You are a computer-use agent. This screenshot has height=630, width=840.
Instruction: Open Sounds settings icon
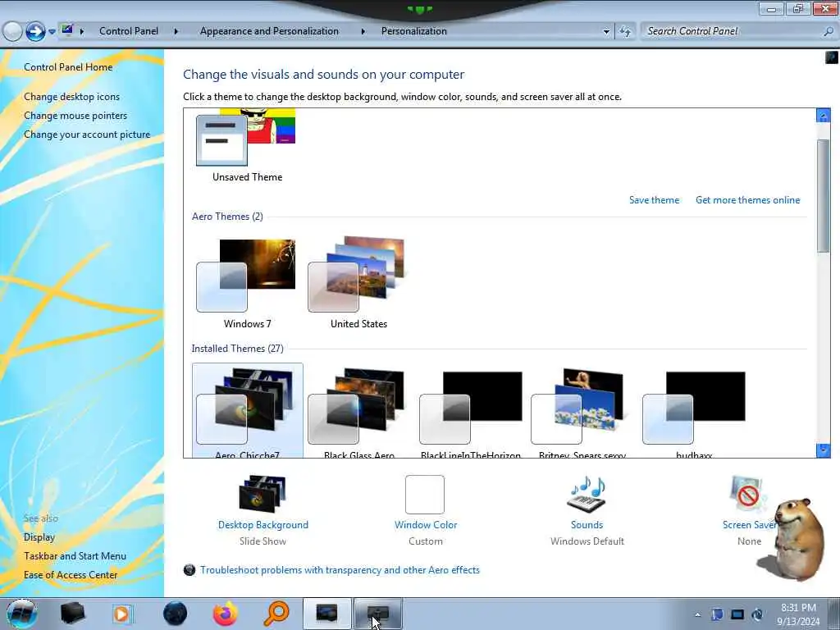pos(587,493)
